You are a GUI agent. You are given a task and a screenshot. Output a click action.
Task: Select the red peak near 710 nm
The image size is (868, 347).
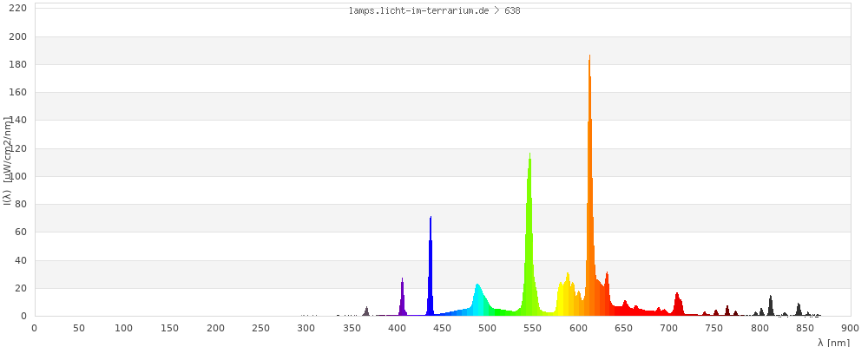coord(678,305)
